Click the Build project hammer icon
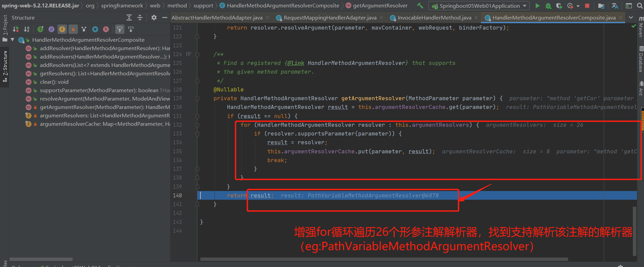 coord(420,6)
